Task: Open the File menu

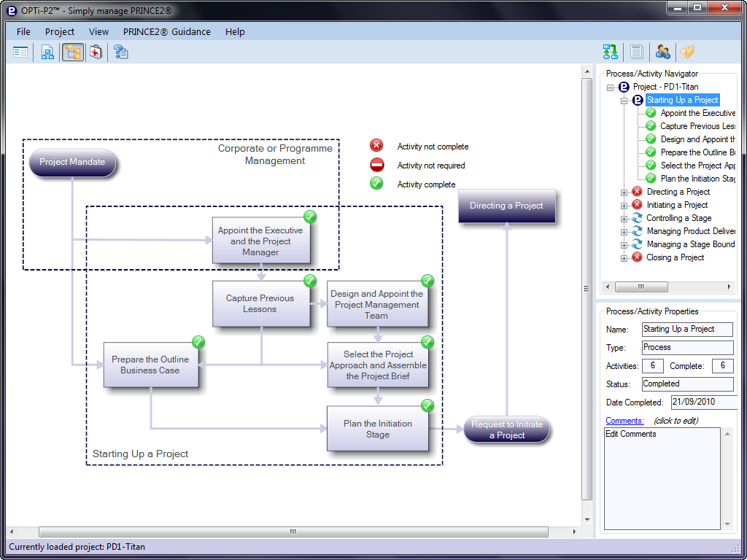Action: tap(23, 32)
